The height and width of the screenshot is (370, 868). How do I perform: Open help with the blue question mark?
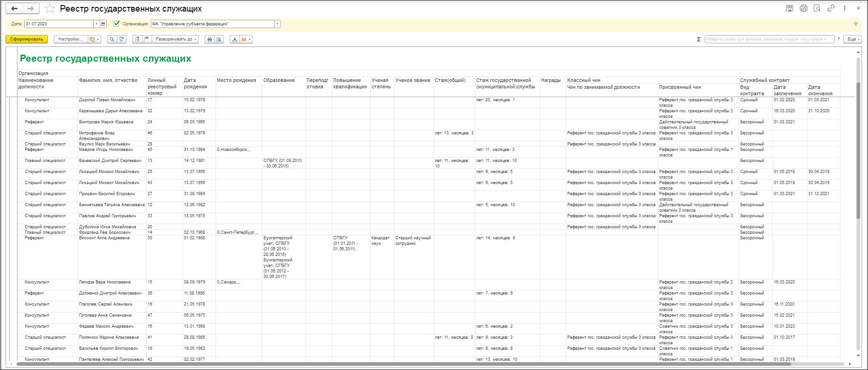tap(839, 39)
